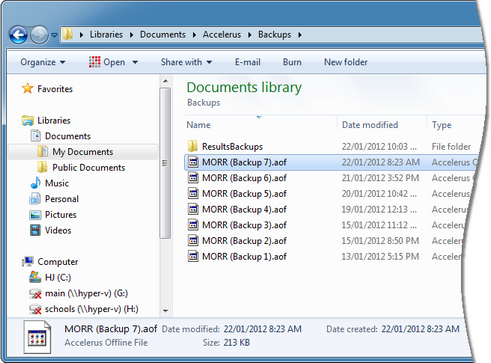Image resolution: width=491 pixels, height=363 pixels.
Task: Click the Favorites star icon
Action: (x=28, y=88)
